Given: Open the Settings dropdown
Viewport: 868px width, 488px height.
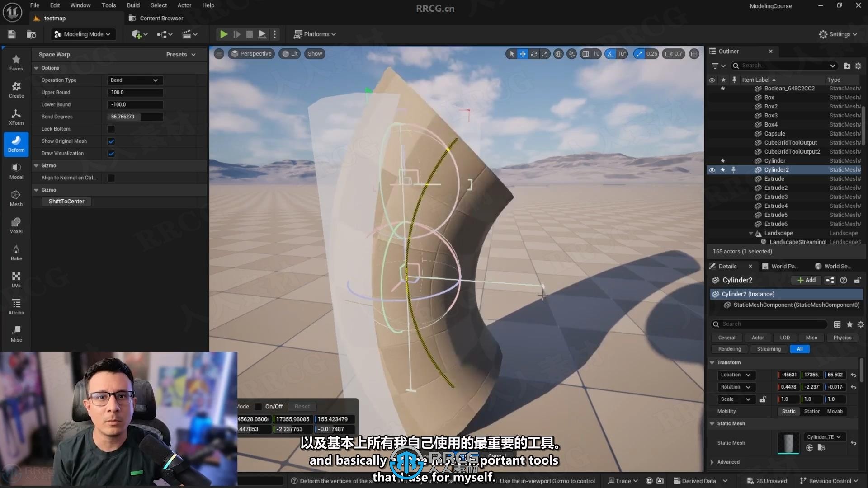Looking at the screenshot, I should pyautogui.click(x=838, y=34).
